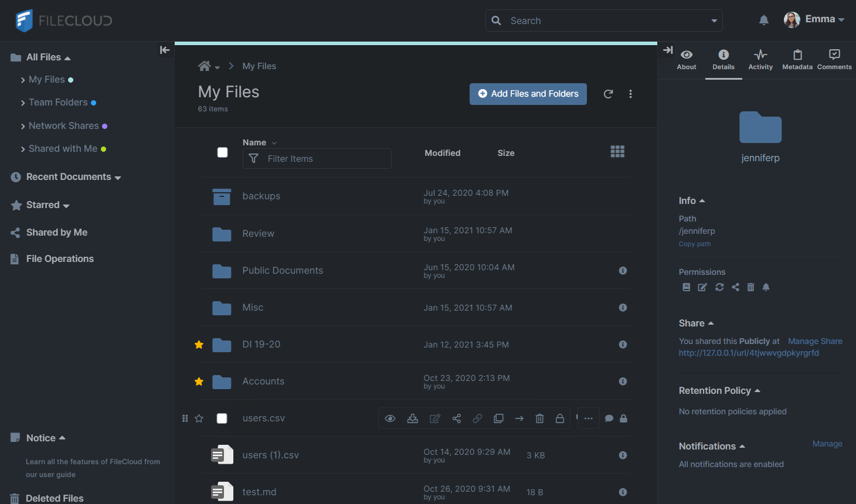Unstar the Accounts folder

199,382
